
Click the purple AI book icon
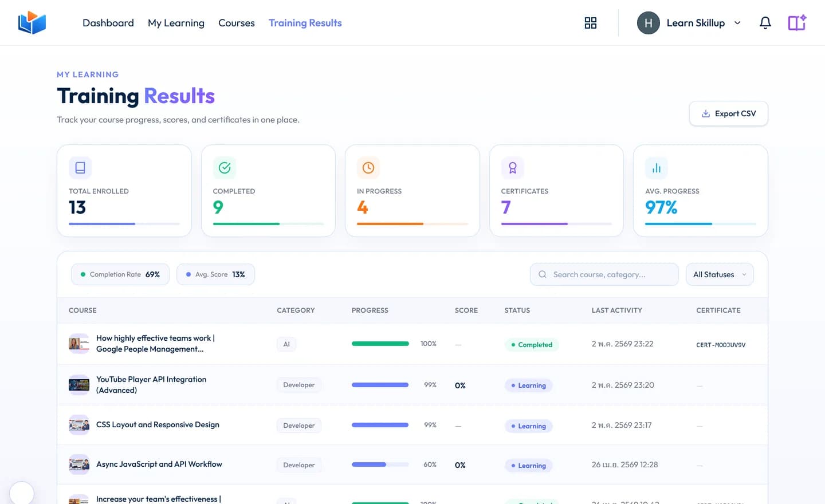point(797,23)
